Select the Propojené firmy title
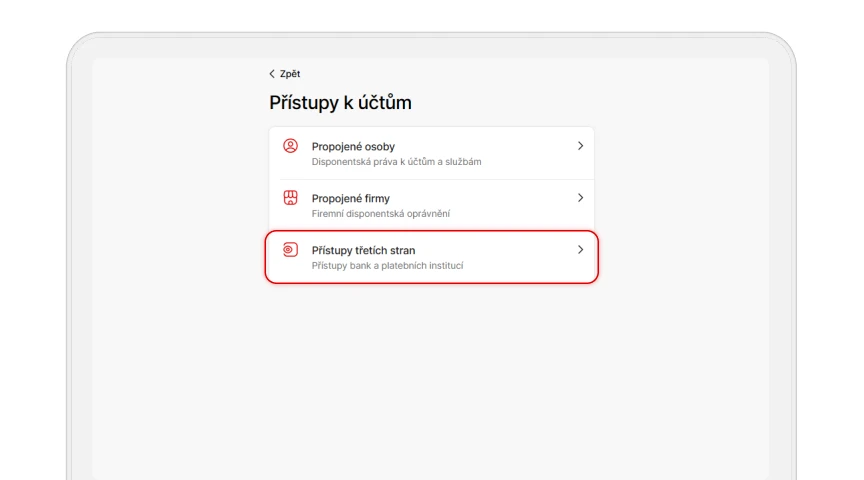Screen dimensions: 864x480 point(350,198)
